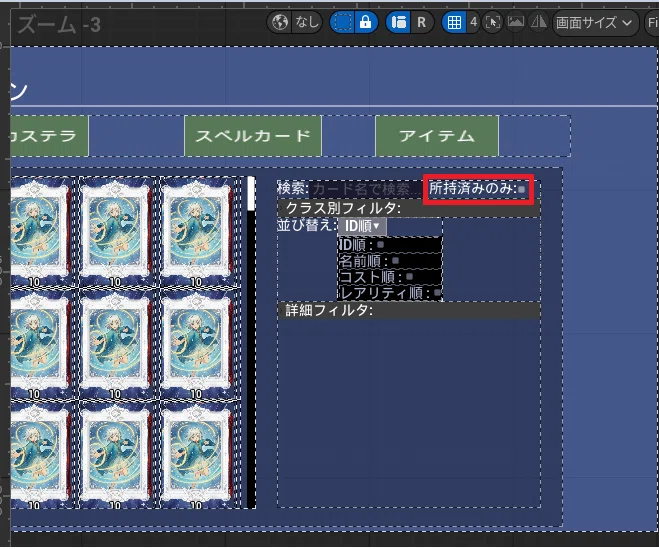Select the アイテム tab button
Image resolution: width=659 pixels, height=549 pixels.
tap(437, 136)
